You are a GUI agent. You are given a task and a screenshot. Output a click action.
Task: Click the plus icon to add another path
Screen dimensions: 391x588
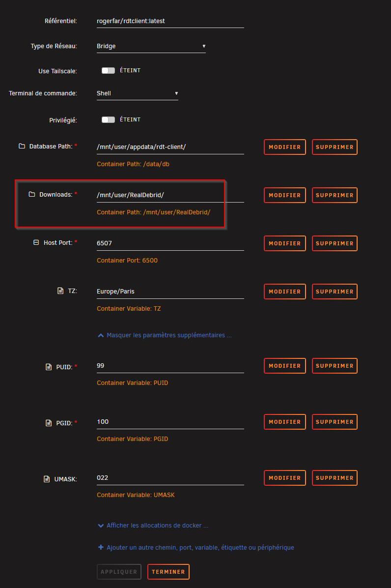[x=101, y=547]
